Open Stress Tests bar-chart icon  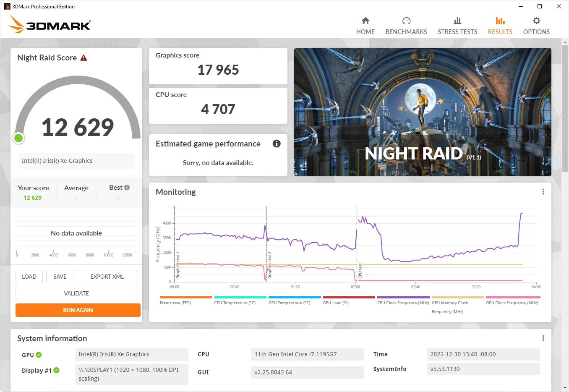pyautogui.click(x=457, y=21)
